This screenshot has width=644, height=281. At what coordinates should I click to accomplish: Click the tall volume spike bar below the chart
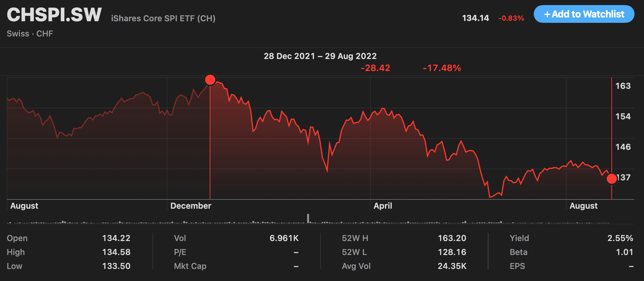coord(308,218)
